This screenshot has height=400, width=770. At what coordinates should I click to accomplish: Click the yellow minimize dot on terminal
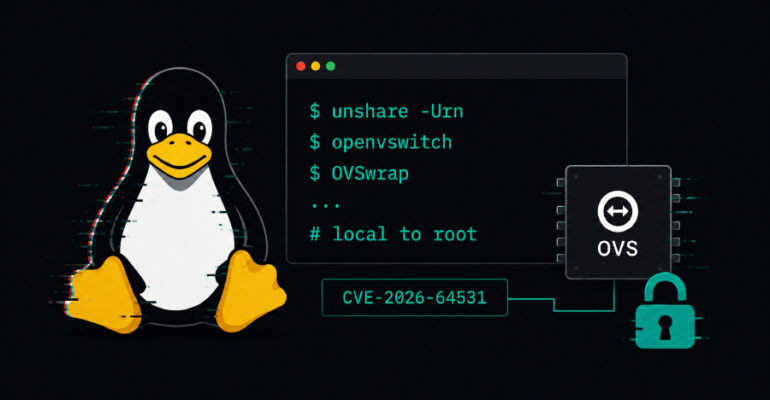[316, 66]
